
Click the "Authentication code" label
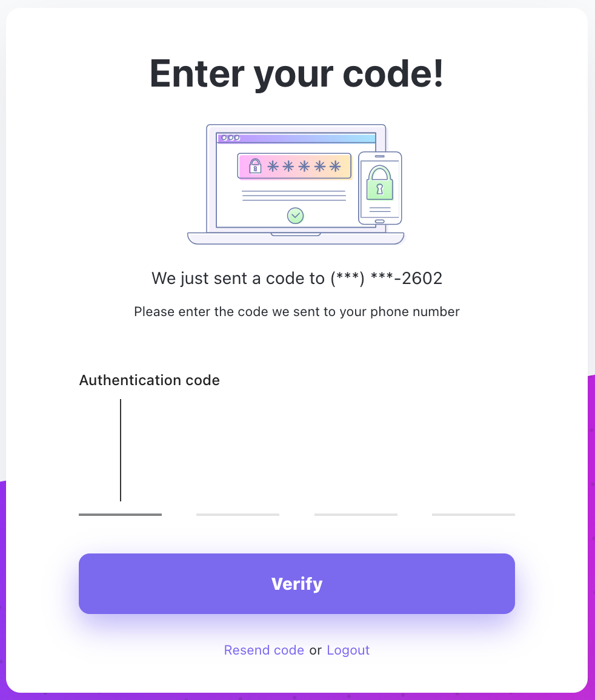149,380
